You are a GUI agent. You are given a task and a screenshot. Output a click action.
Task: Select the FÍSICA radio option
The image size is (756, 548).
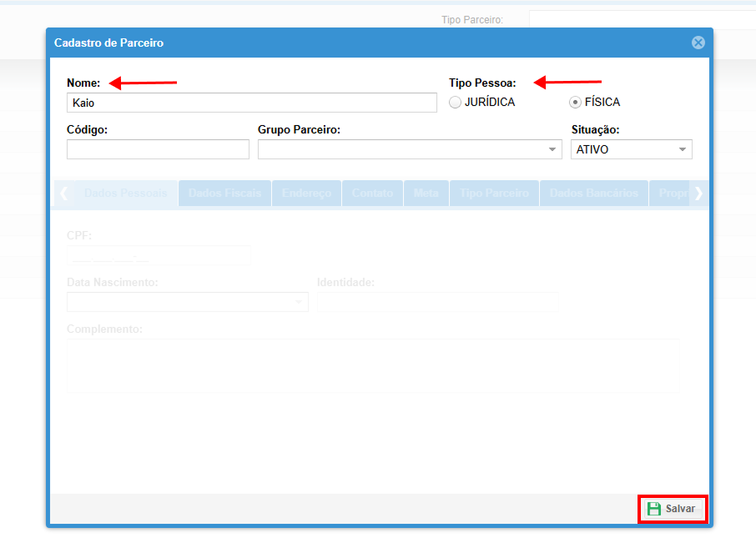point(575,103)
